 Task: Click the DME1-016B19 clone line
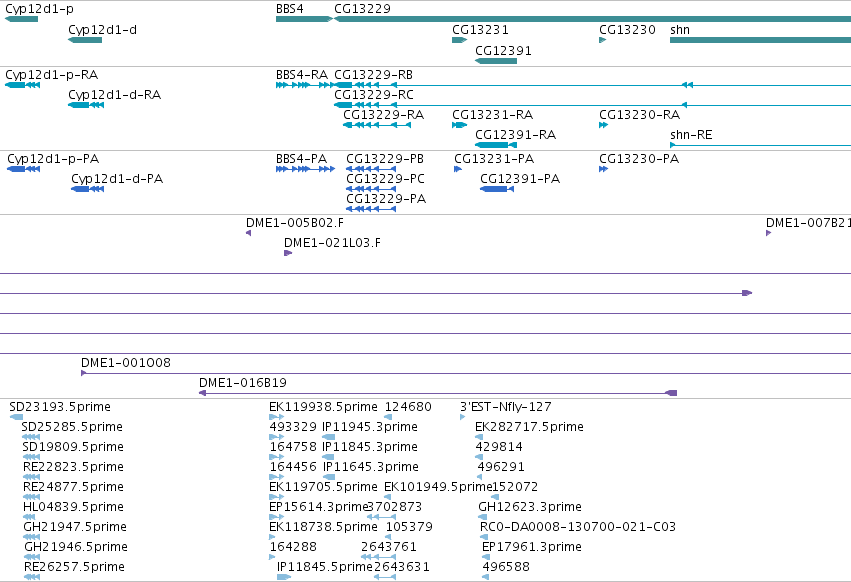click(x=438, y=393)
